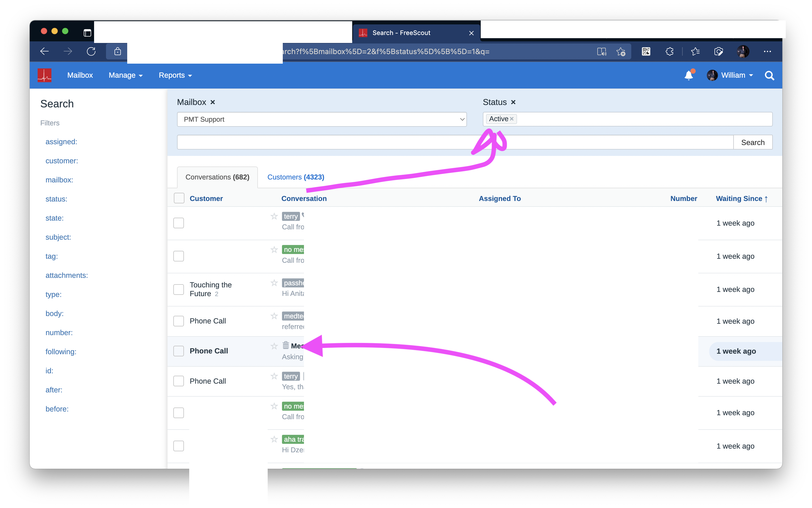Click the FreeScout logo icon

pos(44,75)
